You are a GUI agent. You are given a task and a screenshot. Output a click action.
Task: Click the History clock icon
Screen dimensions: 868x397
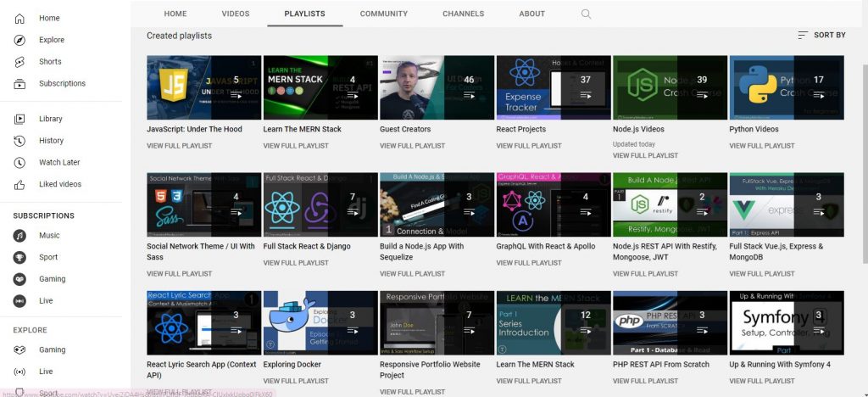19,141
